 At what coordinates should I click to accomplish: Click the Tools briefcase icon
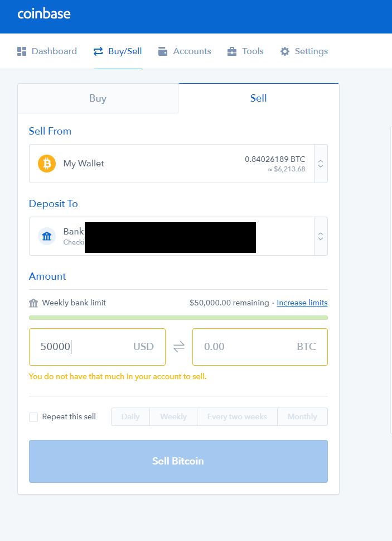(x=231, y=51)
